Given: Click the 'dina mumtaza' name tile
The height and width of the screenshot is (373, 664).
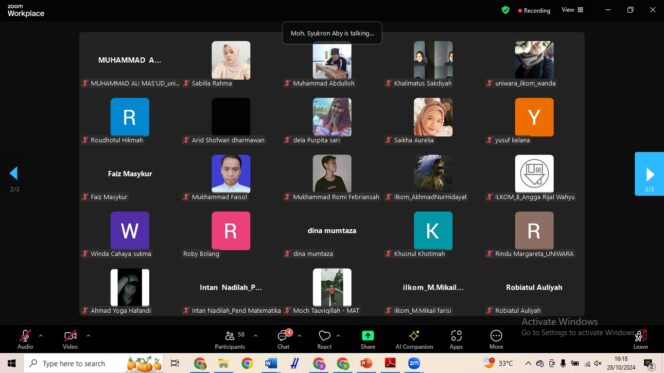Looking at the screenshot, I should [x=332, y=231].
